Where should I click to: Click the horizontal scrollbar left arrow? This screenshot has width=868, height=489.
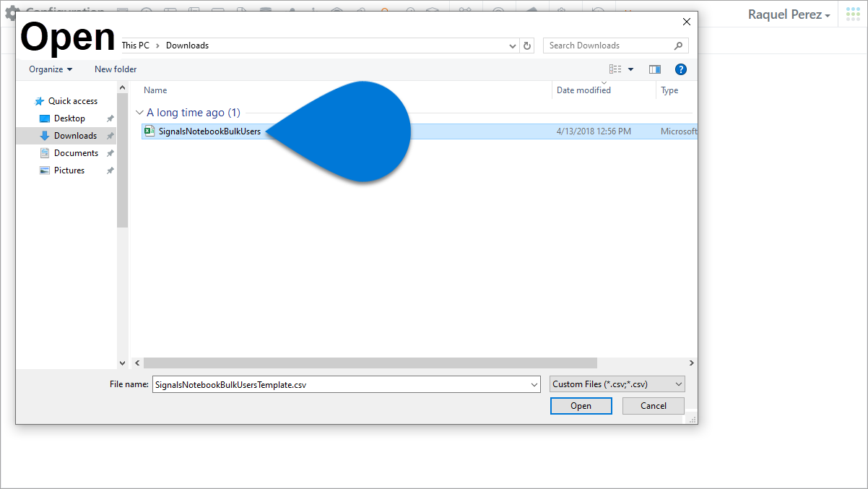click(x=137, y=363)
